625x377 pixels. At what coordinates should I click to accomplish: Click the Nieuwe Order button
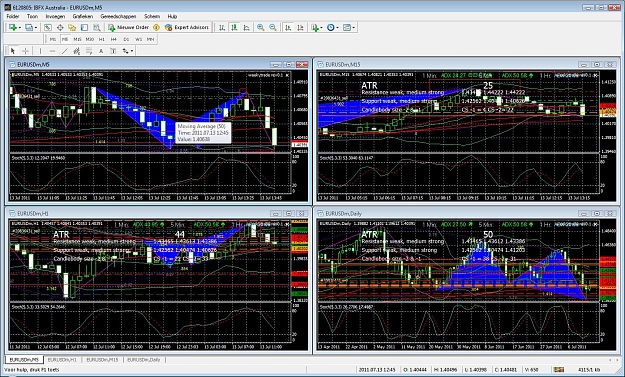[x=128, y=27]
